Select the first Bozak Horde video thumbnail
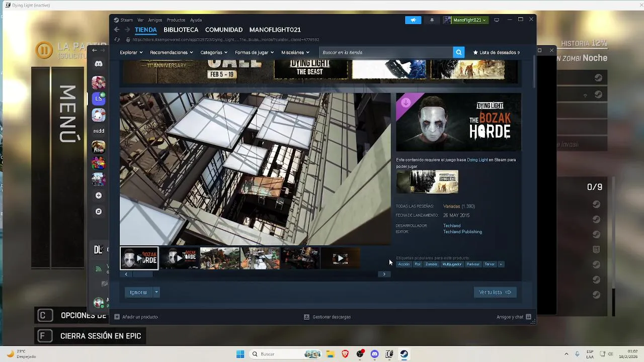The image size is (644, 362). [x=139, y=258]
